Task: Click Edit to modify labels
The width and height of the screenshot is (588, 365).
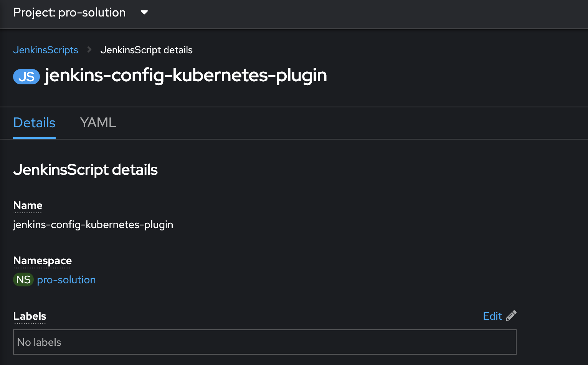Action: point(492,316)
